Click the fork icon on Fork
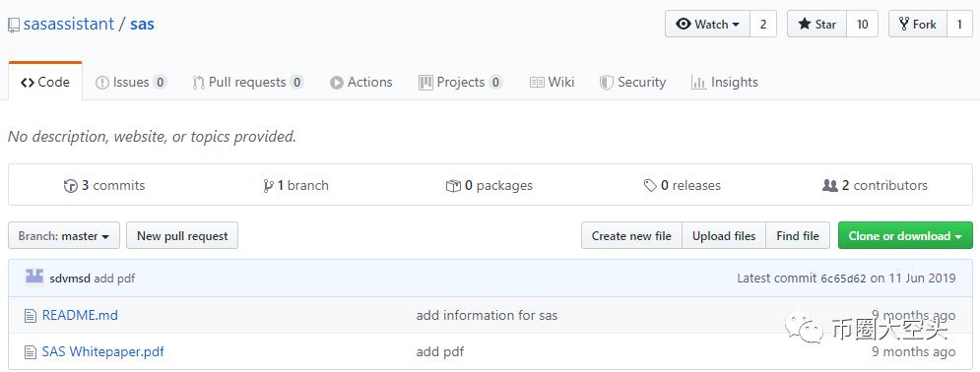 pos(904,24)
